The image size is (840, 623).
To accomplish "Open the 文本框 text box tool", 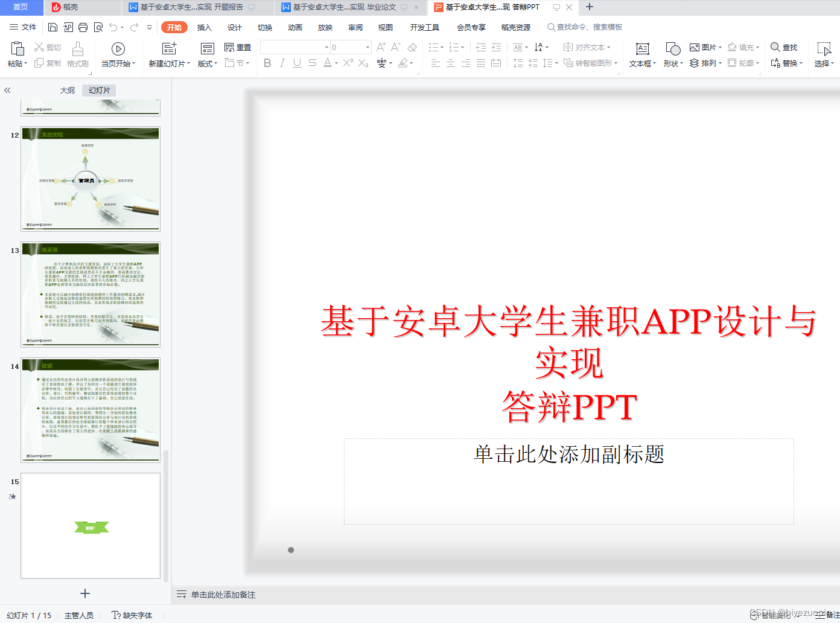I will (641, 56).
